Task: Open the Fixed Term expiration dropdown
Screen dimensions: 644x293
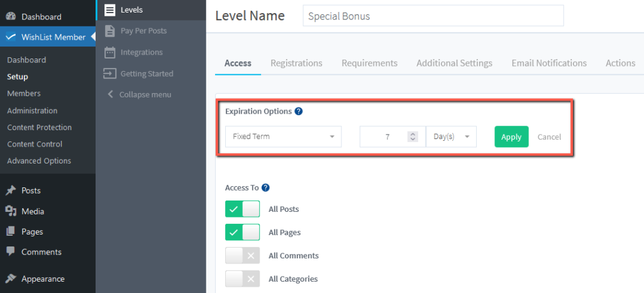Action: pyautogui.click(x=284, y=136)
